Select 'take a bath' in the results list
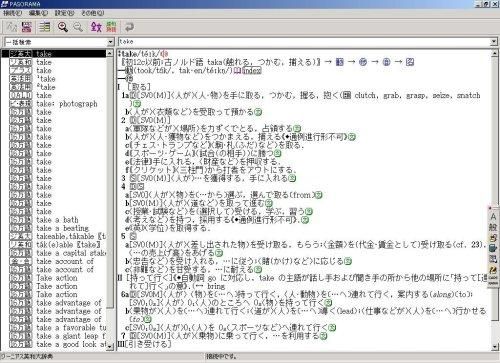This screenshot has width=500, height=363. click(x=58, y=220)
